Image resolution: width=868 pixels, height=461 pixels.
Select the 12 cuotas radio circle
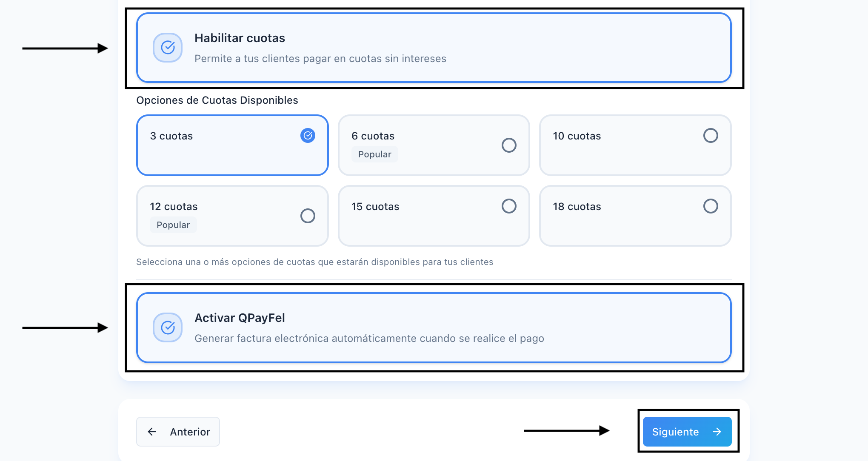click(x=308, y=216)
